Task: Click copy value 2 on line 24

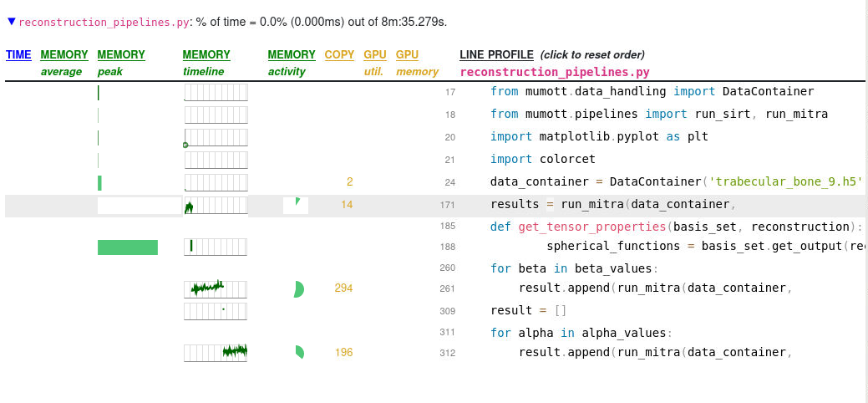Action: (350, 181)
